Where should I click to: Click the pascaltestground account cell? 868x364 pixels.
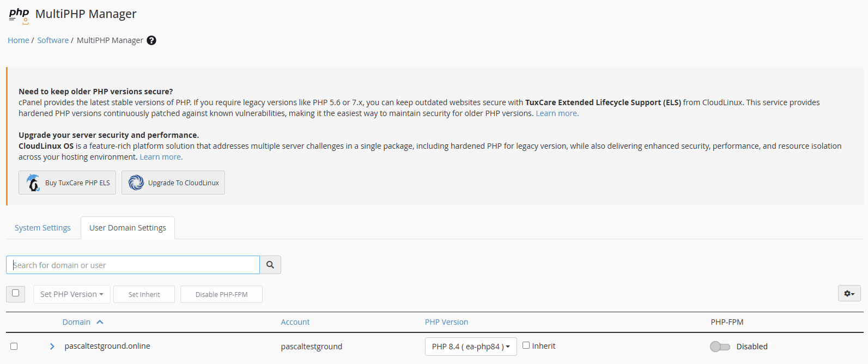click(312, 347)
